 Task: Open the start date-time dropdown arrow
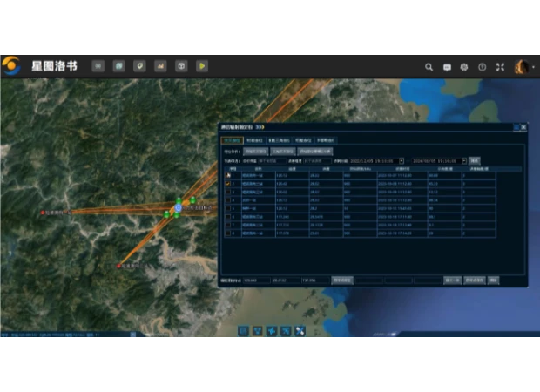(402, 160)
